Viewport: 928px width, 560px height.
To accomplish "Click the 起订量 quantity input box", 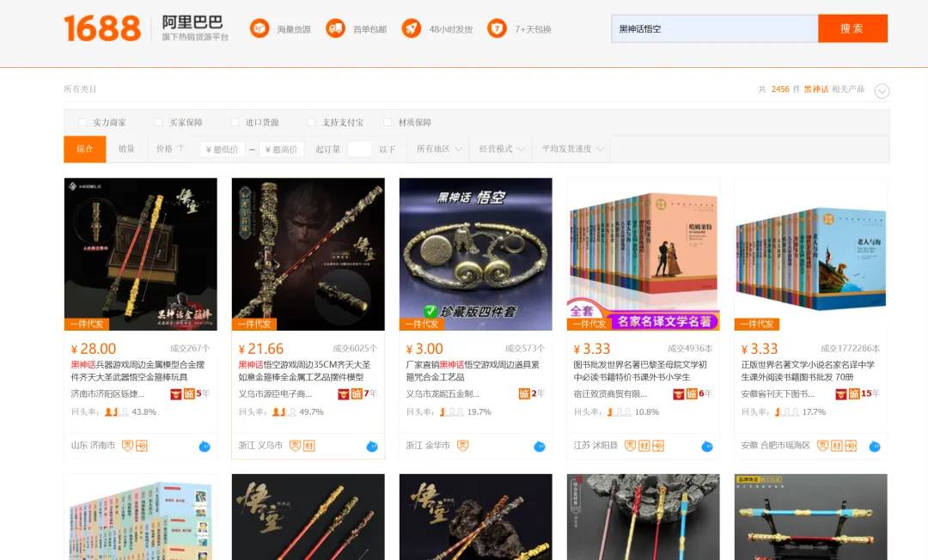I will click(x=359, y=149).
